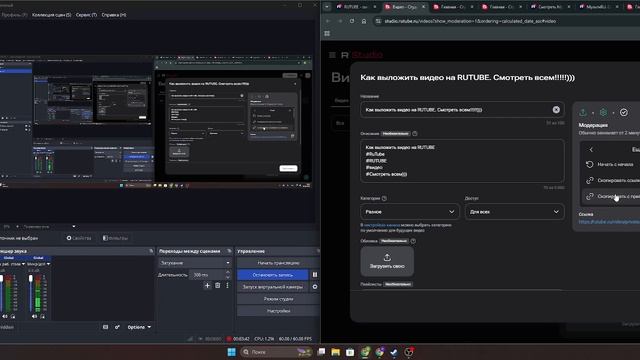Open the mixer Options dropdown
Screen dimensions: 640x360
139,327
